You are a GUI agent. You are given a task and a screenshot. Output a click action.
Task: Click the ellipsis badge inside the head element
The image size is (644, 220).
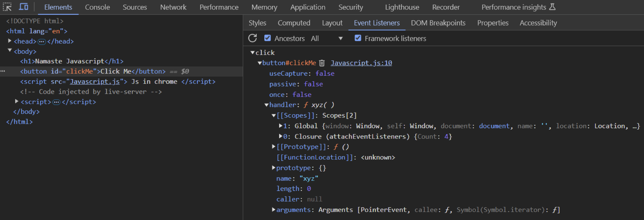tap(42, 42)
